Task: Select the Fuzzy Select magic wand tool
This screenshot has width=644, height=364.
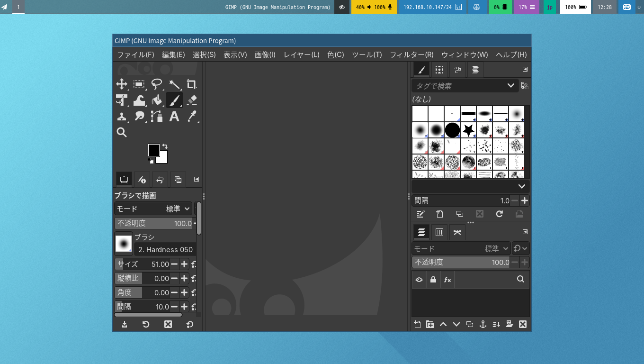Action: 174,84
